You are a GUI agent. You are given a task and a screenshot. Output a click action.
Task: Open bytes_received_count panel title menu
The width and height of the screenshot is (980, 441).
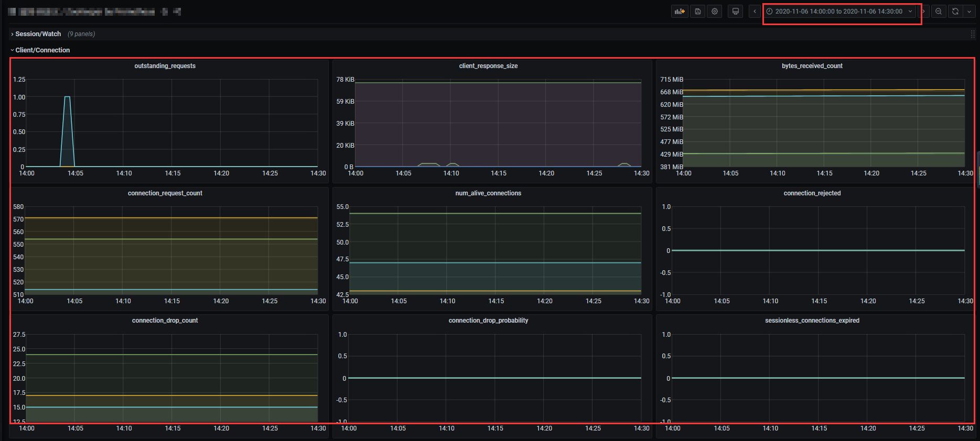pyautogui.click(x=812, y=66)
